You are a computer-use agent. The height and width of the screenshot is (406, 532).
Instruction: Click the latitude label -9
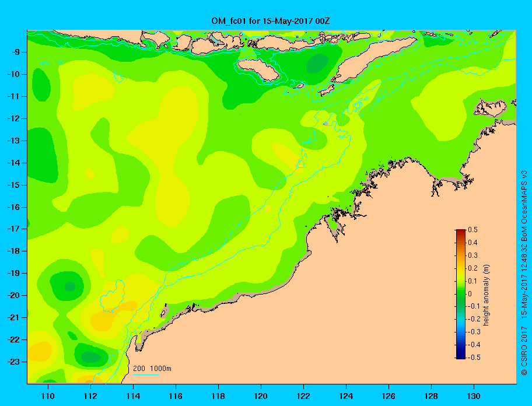(x=15, y=52)
